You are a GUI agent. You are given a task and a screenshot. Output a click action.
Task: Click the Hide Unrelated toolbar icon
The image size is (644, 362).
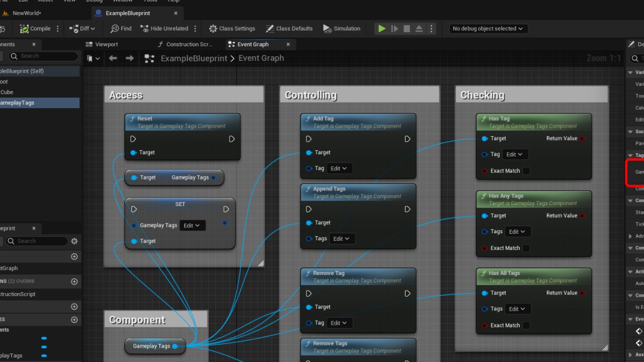(x=144, y=29)
